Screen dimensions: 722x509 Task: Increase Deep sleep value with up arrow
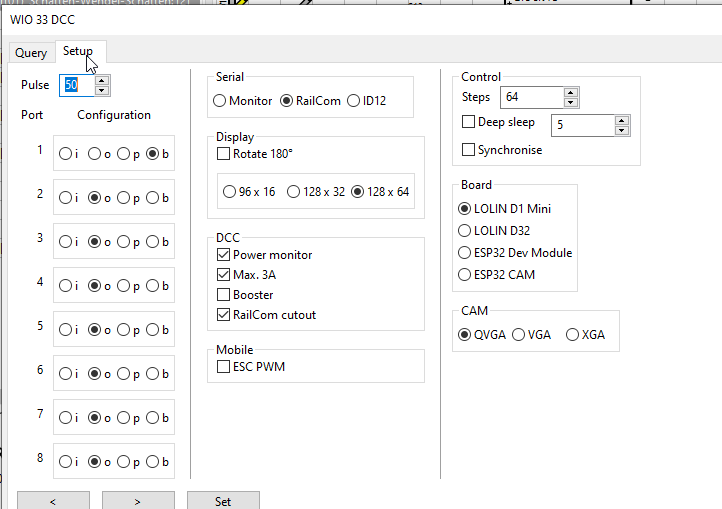coord(622,120)
